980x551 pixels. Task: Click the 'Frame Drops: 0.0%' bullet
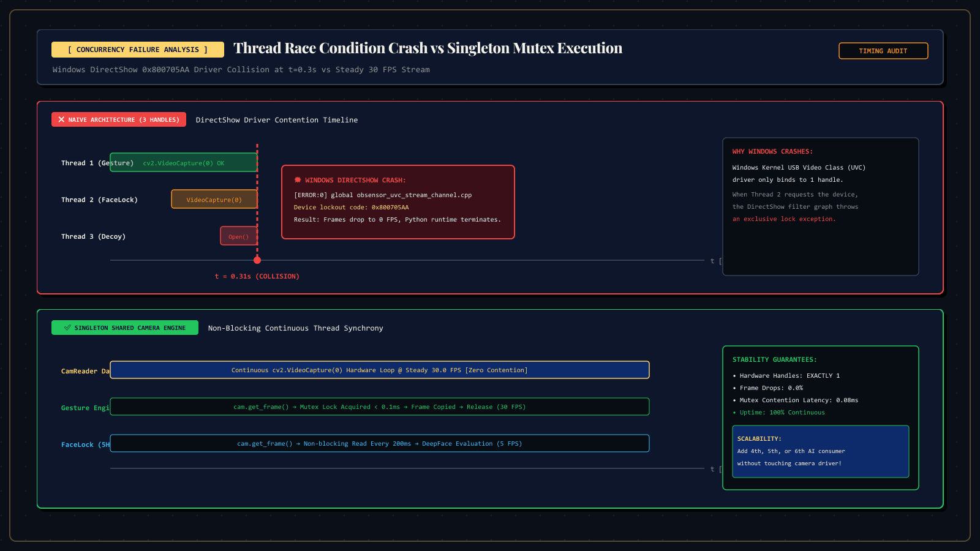point(768,388)
